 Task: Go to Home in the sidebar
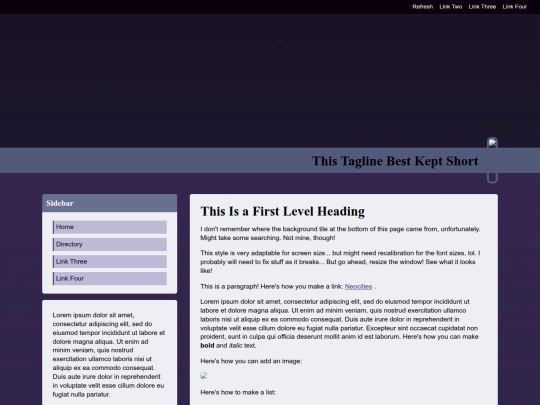(x=110, y=227)
